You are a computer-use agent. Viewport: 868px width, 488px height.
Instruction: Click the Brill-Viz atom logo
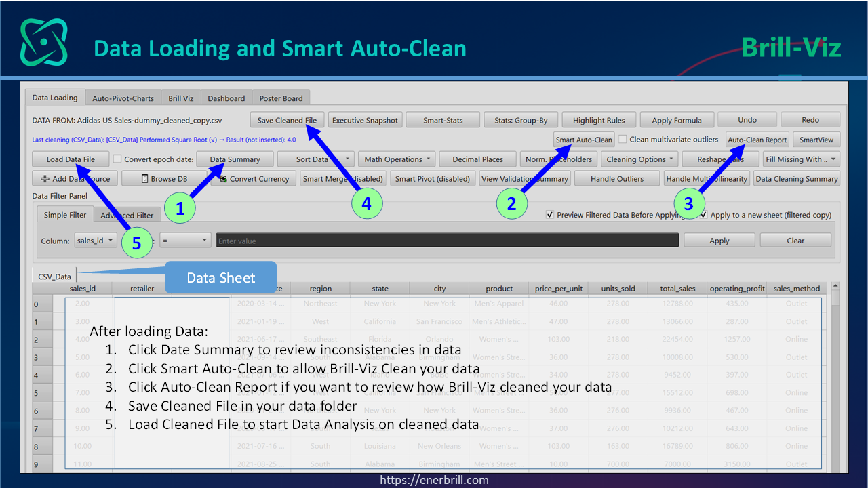coord(43,41)
